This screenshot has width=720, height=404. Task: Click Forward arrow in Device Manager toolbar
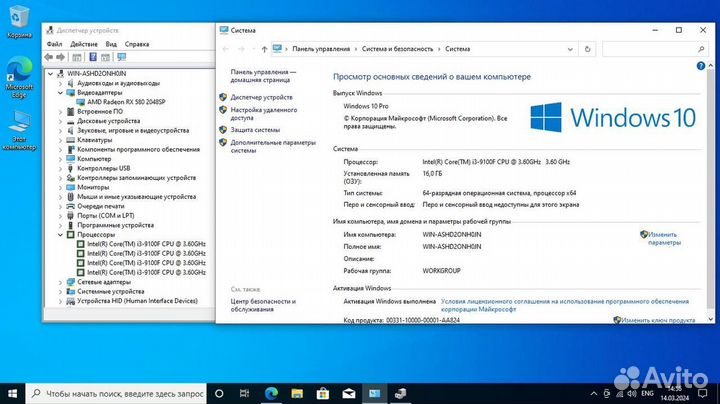click(x=60, y=57)
